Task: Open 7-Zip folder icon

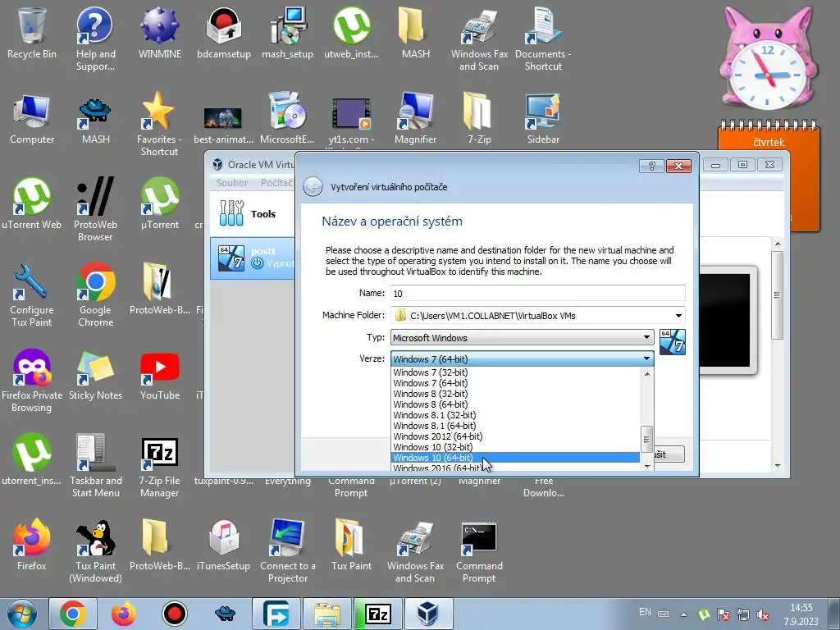Action: (479, 118)
